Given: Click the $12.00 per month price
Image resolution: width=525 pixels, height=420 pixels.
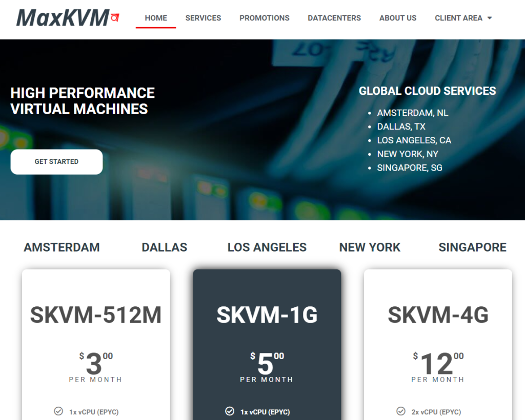Looking at the screenshot, I should (x=438, y=367).
